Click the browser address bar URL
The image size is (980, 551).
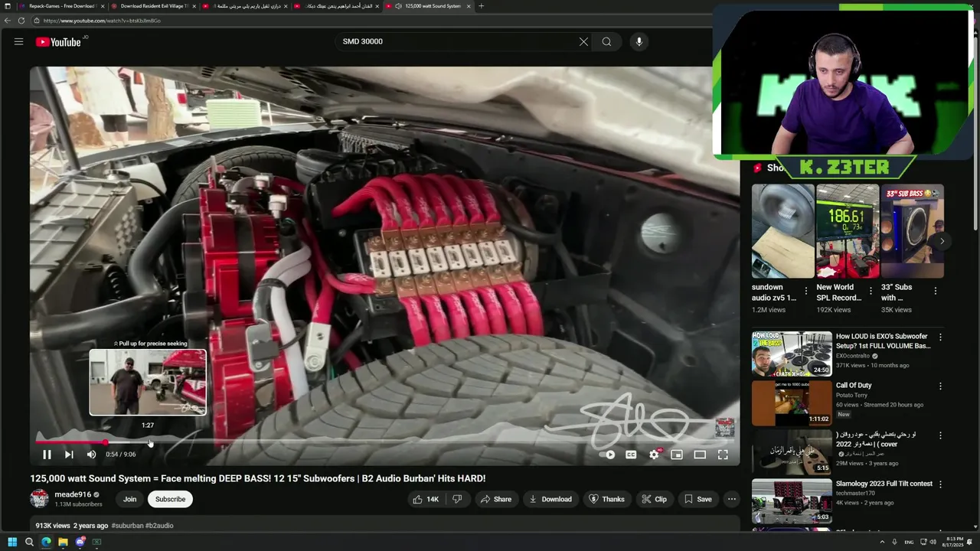[x=103, y=21]
